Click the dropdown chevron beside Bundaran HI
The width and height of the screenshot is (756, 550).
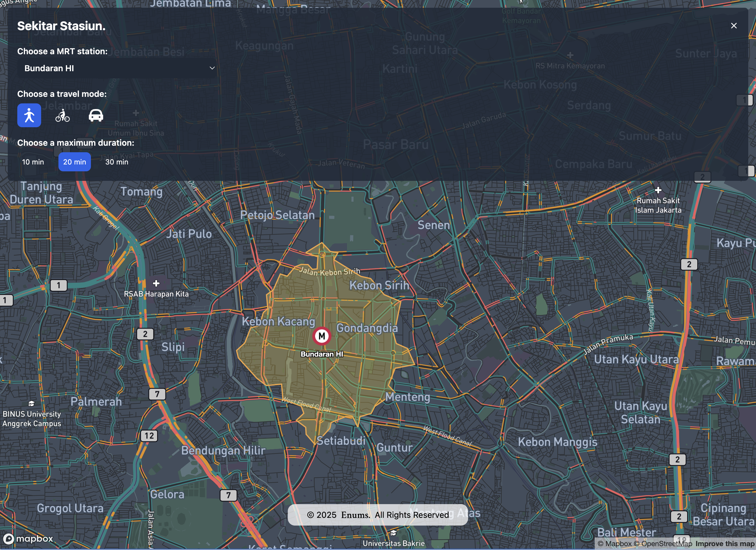coord(212,68)
